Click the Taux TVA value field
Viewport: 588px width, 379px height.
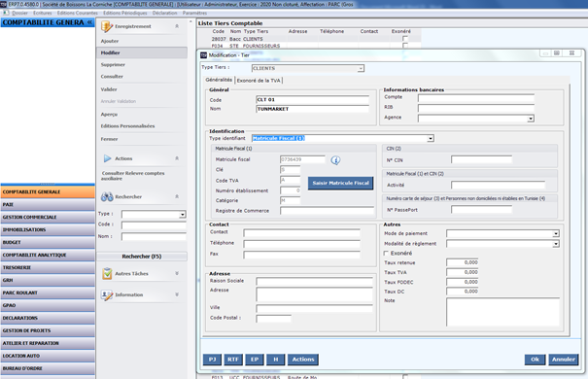[463, 272]
